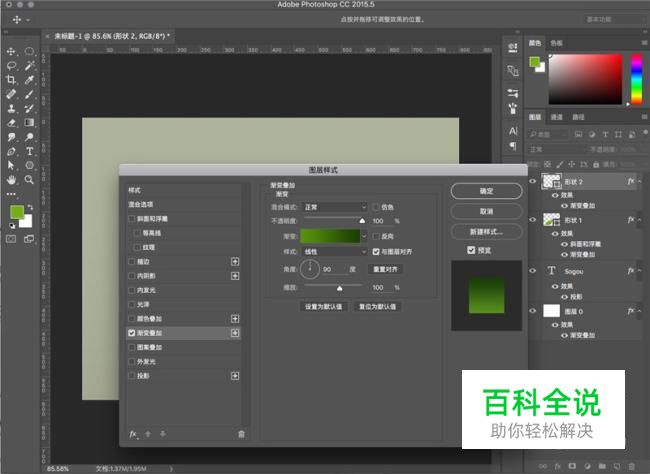Collapse effects of the 形状 1 layer
Viewport: 650px width, 474px height.
point(640,220)
